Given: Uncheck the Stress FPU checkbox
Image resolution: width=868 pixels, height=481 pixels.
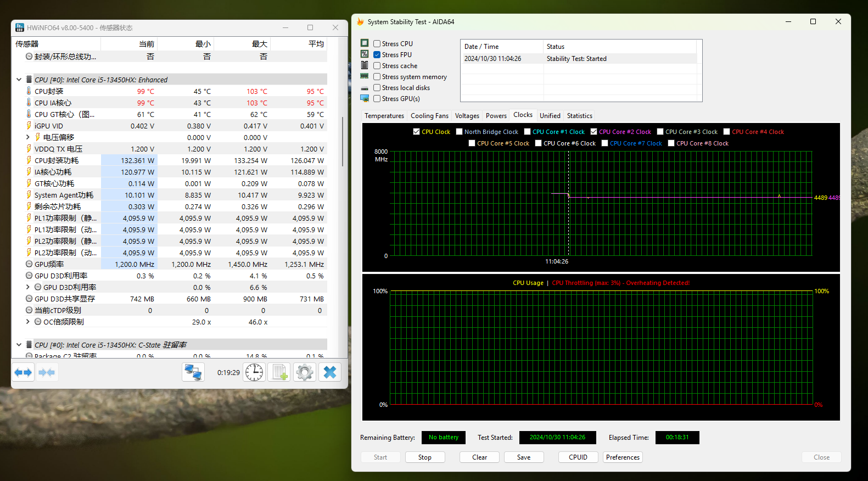Looking at the screenshot, I should click(x=377, y=55).
